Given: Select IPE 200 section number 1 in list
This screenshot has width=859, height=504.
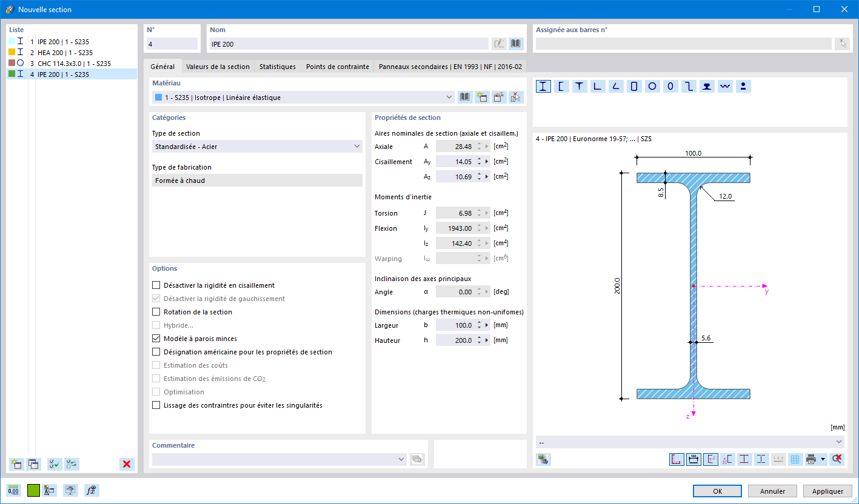Looking at the screenshot, I should [x=72, y=42].
